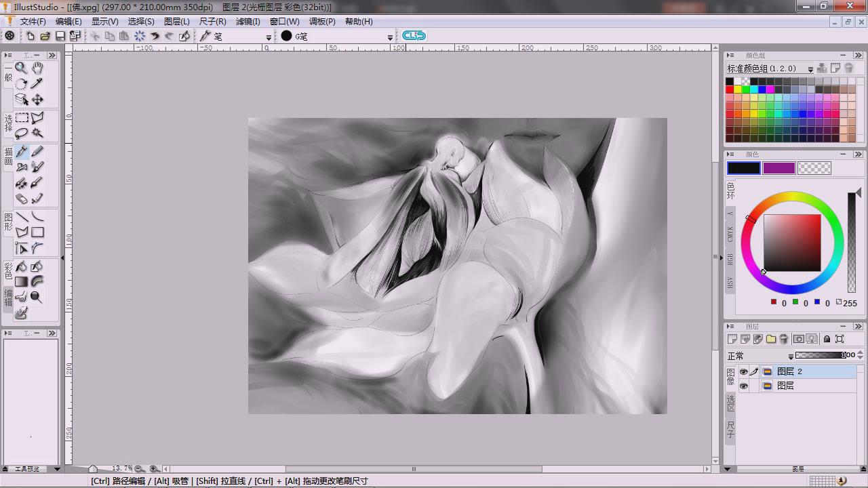This screenshot has height=488, width=868.
Task: Click the CLIP logo button
Action: point(414,36)
